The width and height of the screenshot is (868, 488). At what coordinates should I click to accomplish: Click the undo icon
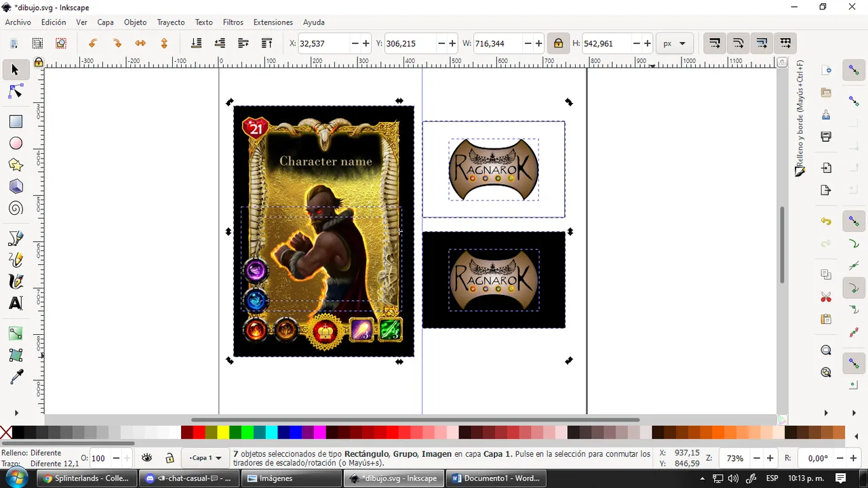click(x=826, y=221)
